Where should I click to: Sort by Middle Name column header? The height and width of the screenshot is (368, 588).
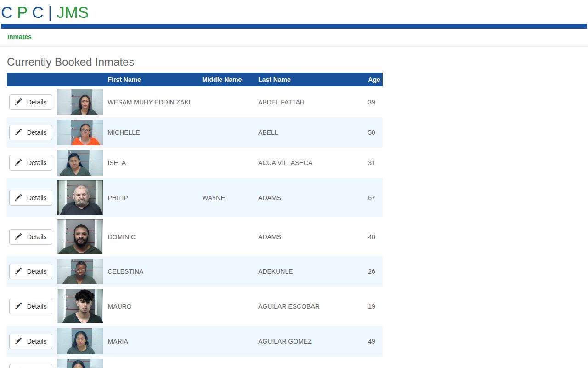(x=222, y=80)
